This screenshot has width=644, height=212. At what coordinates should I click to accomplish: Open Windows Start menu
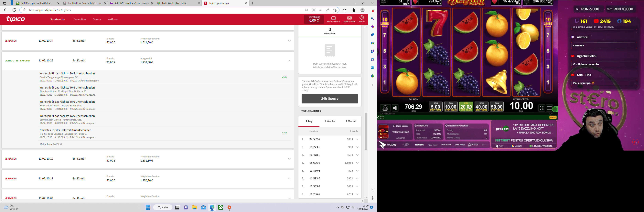148,207
